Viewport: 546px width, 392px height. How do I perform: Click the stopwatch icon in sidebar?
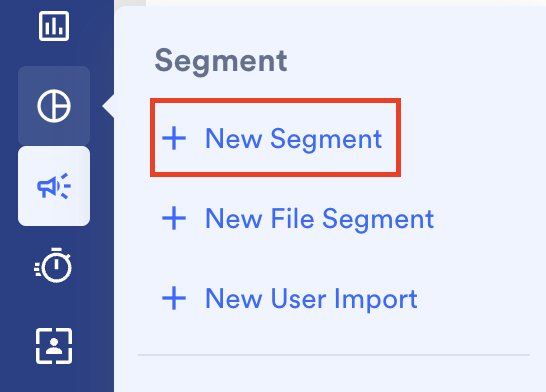[53, 265]
